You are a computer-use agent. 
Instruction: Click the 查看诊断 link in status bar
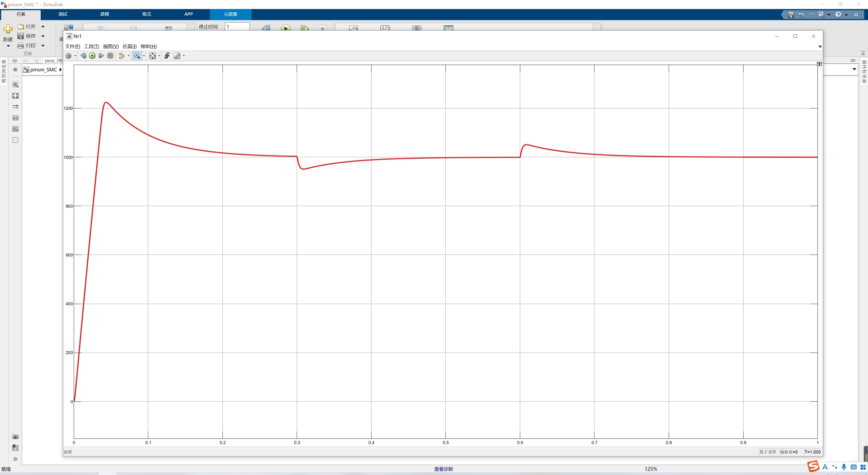(443, 469)
